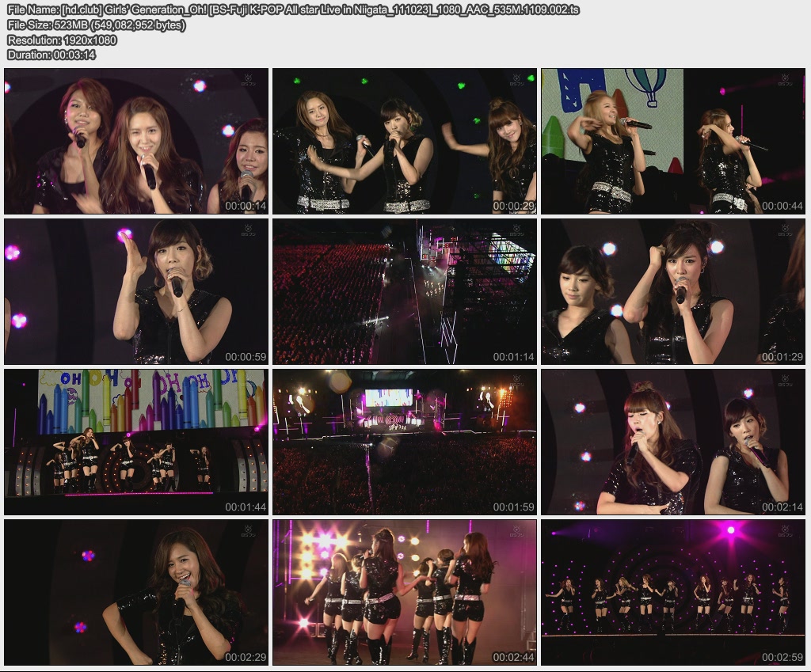Click the Resolution 1920x1080 line

point(62,40)
